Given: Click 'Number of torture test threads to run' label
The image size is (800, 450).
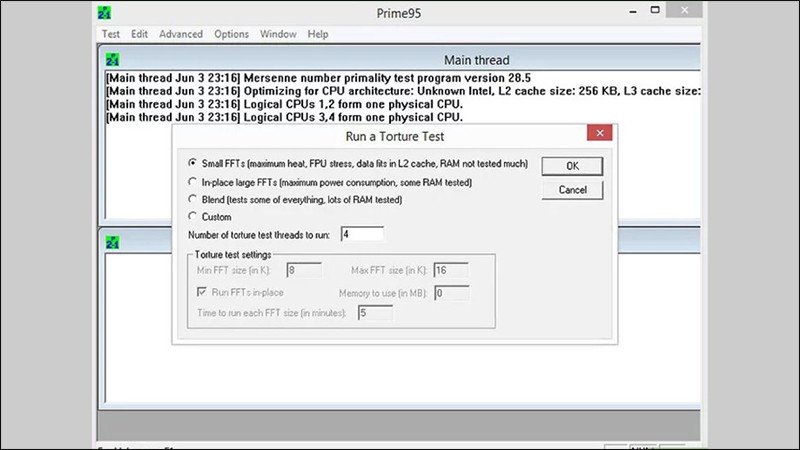Looking at the screenshot, I should [x=259, y=235].
